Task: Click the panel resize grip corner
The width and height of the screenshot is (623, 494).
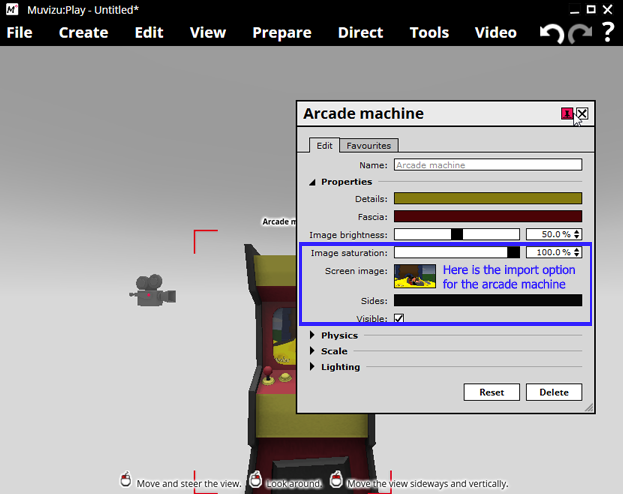Action: tap(589, 407)
